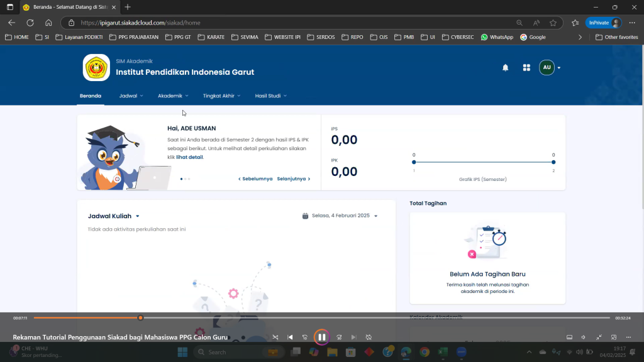This screenshot has height=362, width=644.
Task: Open the WhatsApp bookmark
Action: pyautogui.click(x=497, y=37)
